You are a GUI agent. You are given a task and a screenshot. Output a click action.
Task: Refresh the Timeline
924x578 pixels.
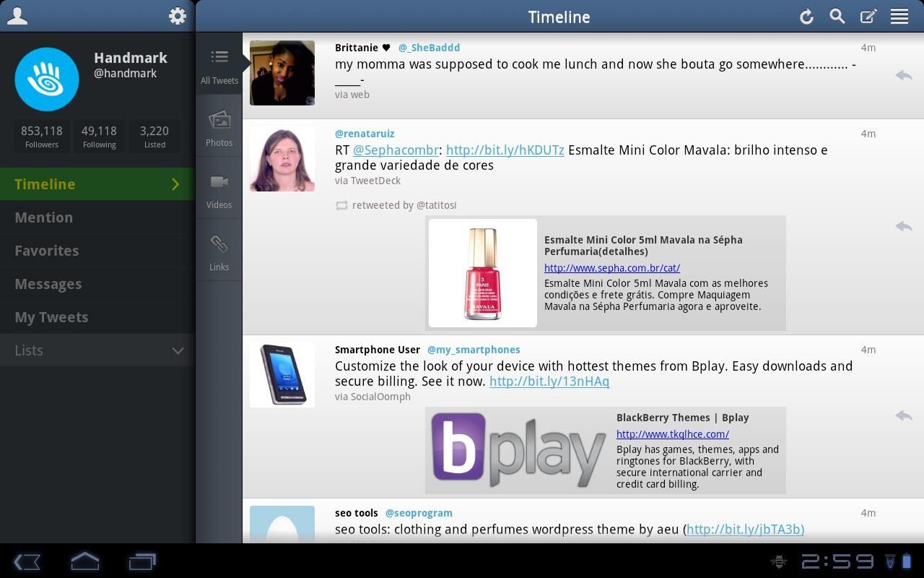(x=806, y=17)
